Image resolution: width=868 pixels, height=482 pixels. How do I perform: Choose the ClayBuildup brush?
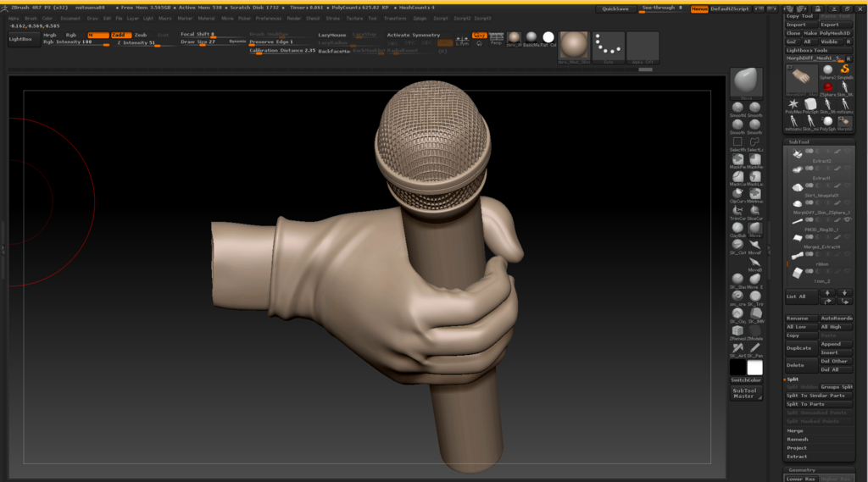coord(737,228)
